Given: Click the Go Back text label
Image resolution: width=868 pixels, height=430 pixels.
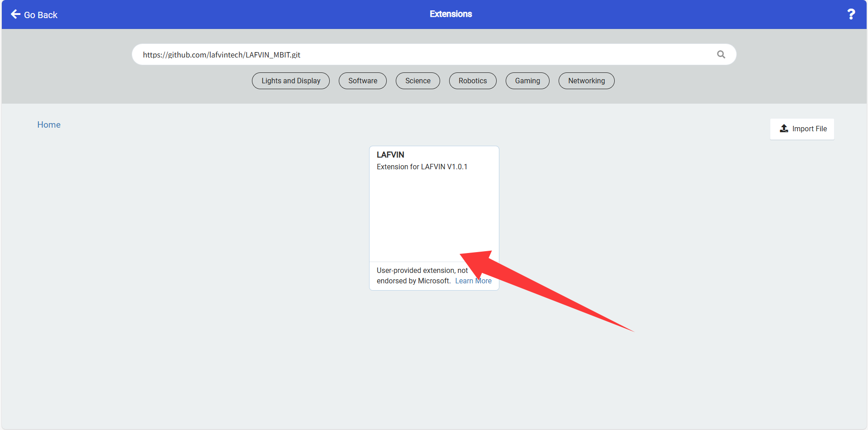Looking at the screenshot, I should [41, 15].
